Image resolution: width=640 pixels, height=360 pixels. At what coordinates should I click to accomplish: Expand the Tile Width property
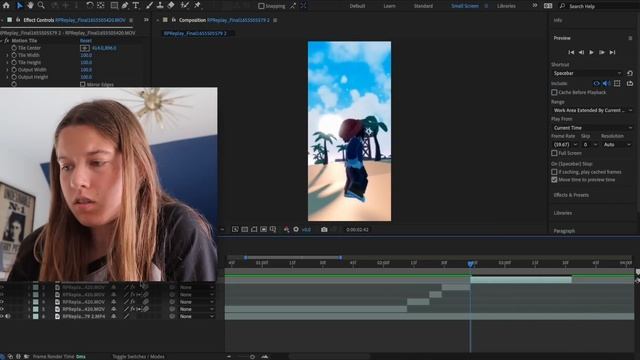pos(7,55)
